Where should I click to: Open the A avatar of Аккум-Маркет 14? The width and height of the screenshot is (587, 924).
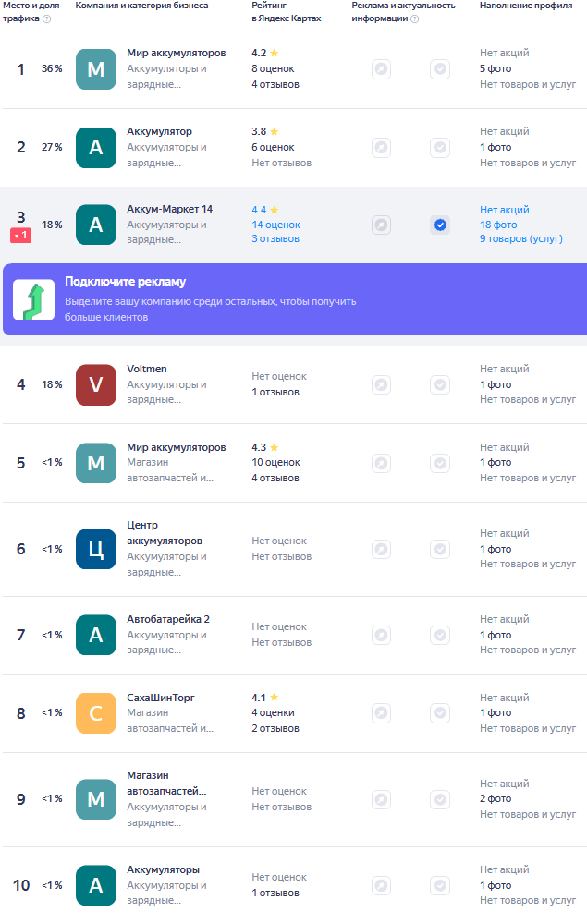[96, 225]
